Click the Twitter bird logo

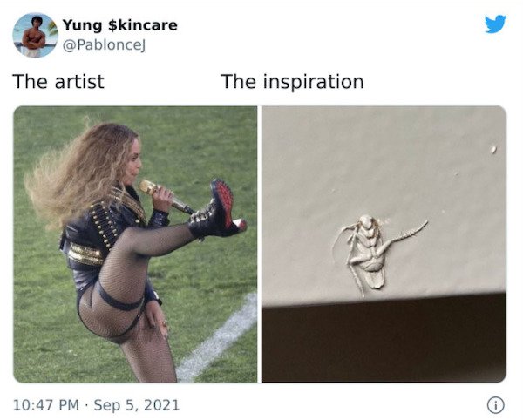[x=495, y=24]
